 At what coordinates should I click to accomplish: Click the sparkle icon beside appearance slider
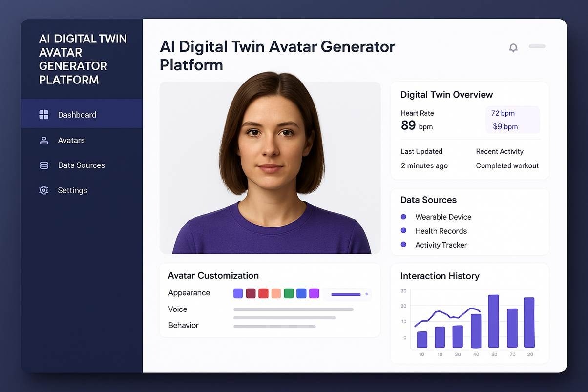[x=367, y=294]
